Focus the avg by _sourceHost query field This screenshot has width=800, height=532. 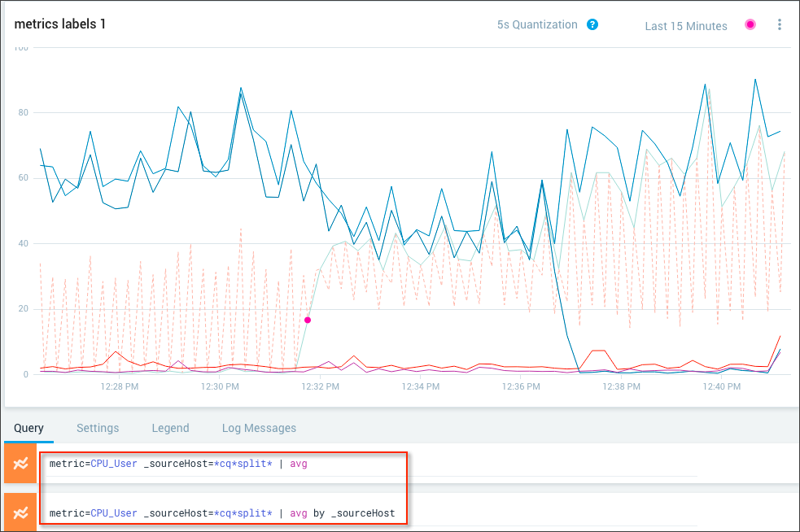pos(366,513)
